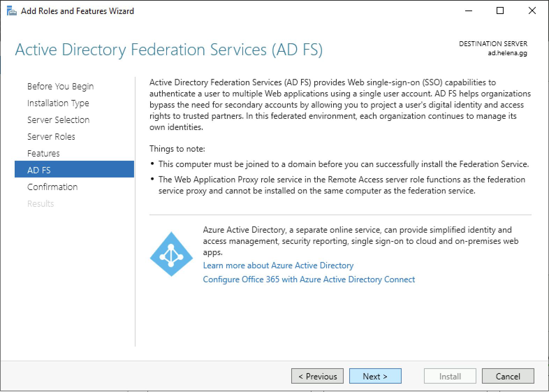Select the Server Roles step
This screenshot has width=549, height=392.
pyautogui.click(x=51, y=137)
